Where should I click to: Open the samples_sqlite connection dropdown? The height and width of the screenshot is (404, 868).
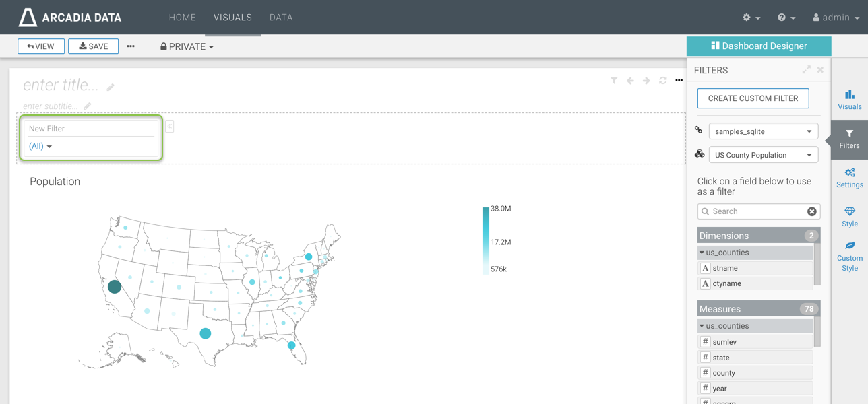[x=763, y=131]
